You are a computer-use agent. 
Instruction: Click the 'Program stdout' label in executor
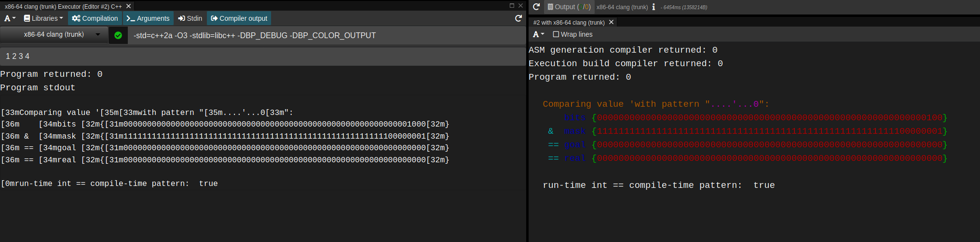pos(38,87)
